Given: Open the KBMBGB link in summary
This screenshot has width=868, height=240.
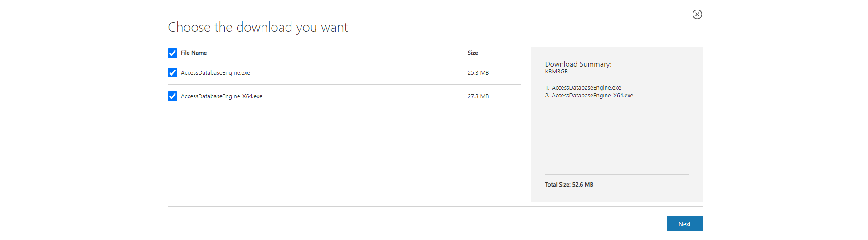Looking at the screenshot, I should click(556, 72).
